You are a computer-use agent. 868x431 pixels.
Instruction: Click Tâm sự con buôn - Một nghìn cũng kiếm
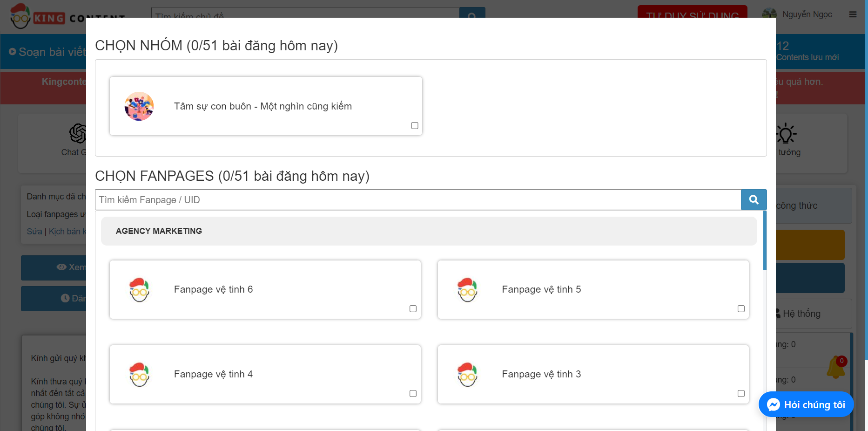click(x=263, y=106)
